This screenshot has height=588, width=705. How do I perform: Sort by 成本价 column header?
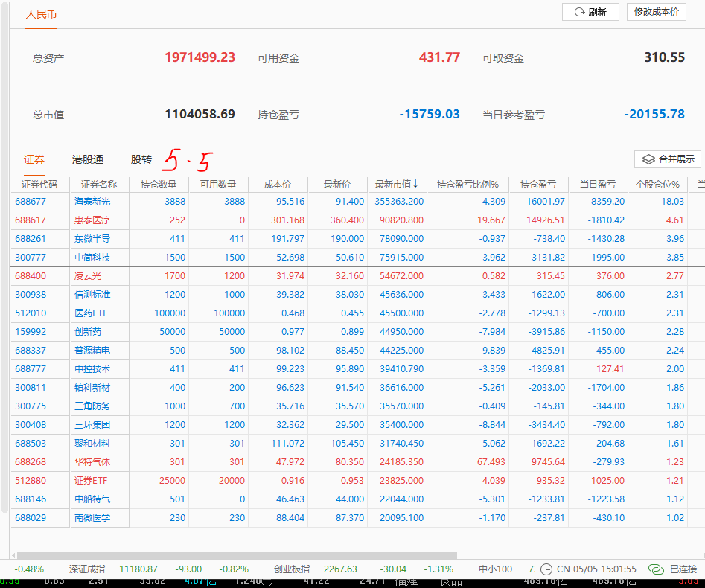(x=278, y=185)
